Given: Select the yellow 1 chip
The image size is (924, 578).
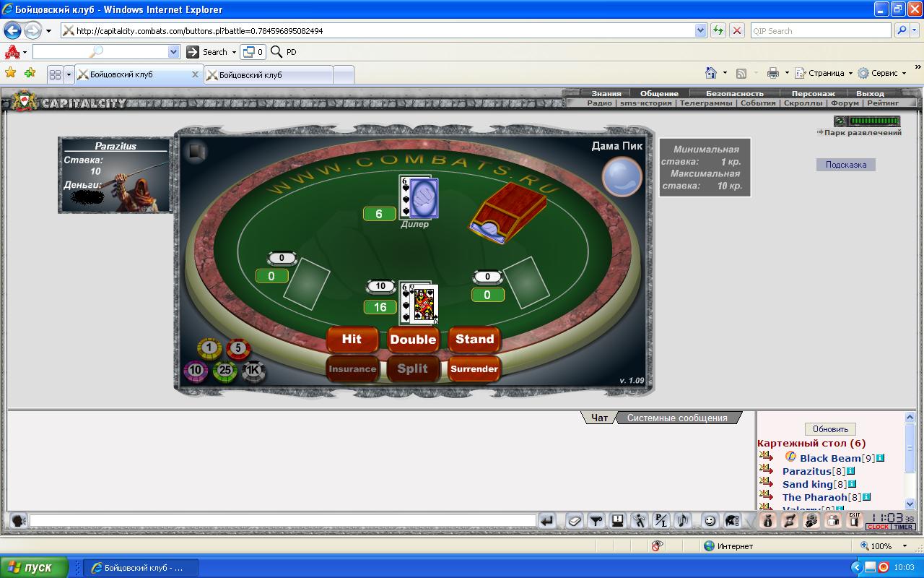Looking at the screenshot, I should click(209, 348).
